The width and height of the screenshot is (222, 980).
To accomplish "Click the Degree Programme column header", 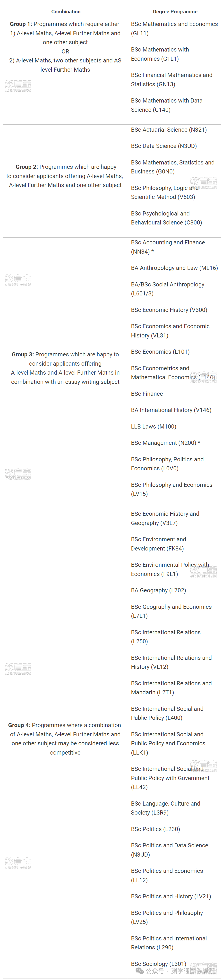I will pyautogui.click(x=175, y=12).
